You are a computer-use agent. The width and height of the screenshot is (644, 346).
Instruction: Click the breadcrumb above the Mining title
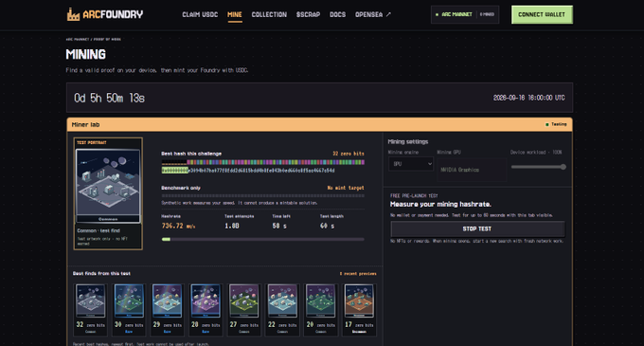93,40
